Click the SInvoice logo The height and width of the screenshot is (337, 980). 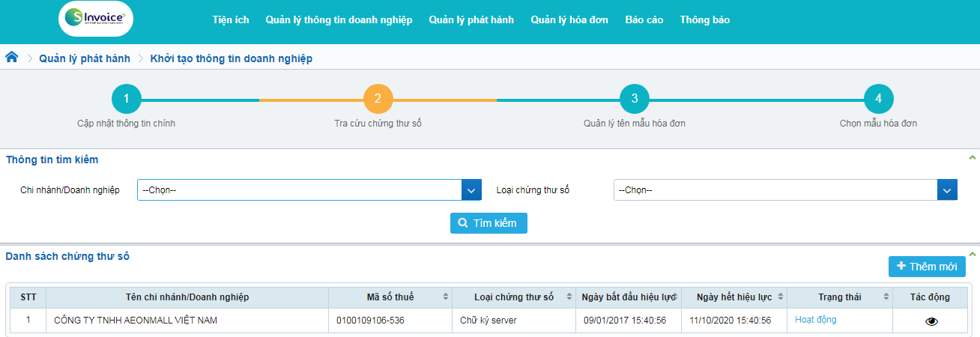click(x=95, y=19)
